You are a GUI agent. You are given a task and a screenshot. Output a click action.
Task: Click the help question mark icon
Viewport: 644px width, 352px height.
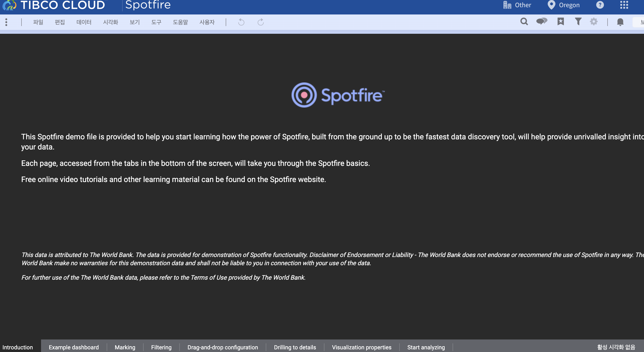click(x=600, y=5)
